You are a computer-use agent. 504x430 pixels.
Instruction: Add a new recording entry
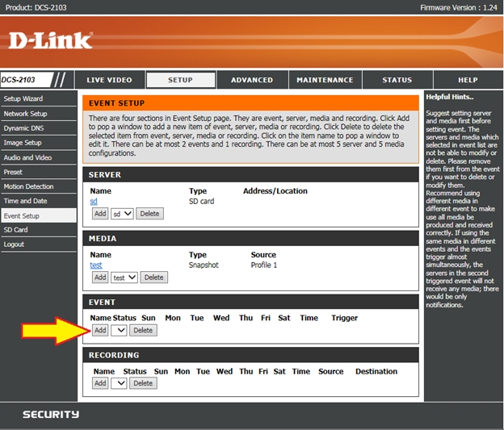(x=99, y=383)
